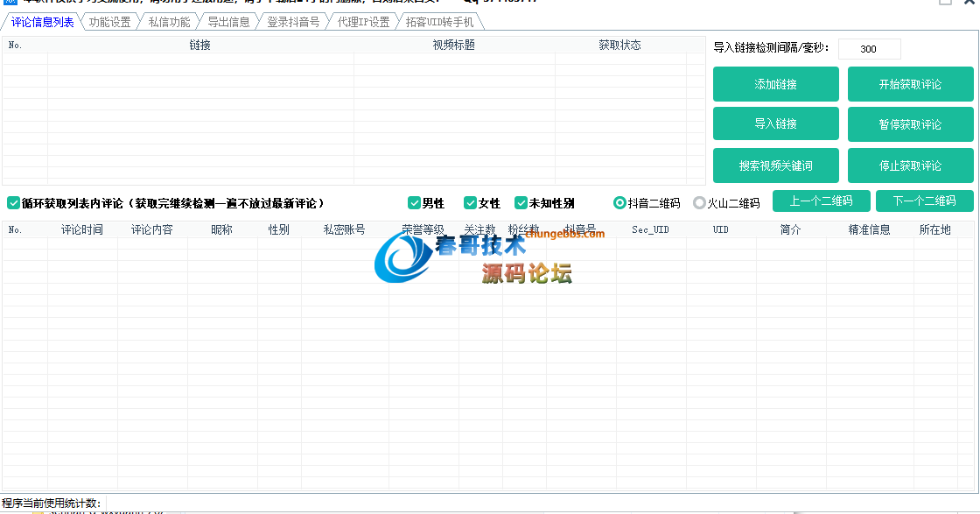The width and height of the screenshot is (980, 514).
Task: Toggle the 循环获取列表内评论 checkbox
Action: (14, 203)
